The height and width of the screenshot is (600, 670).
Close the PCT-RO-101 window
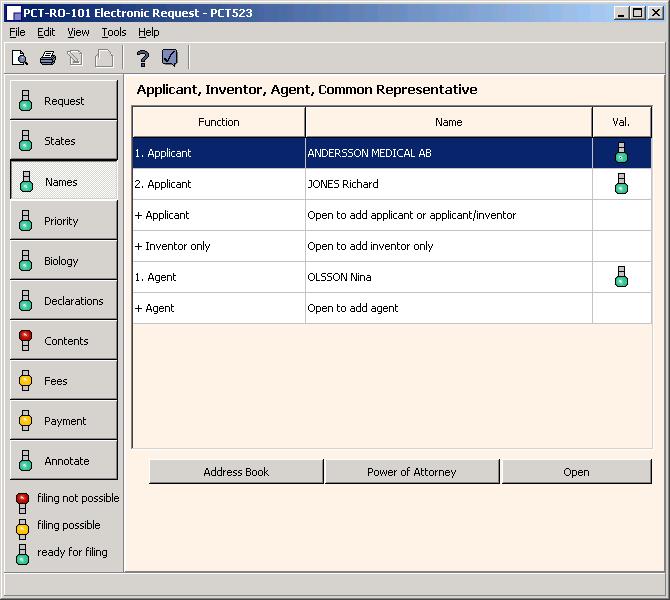tap(655, 13)
